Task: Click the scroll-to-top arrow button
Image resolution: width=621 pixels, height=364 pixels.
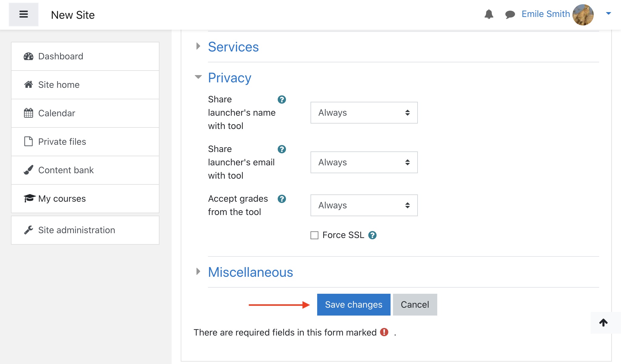Action: (603, 323)
